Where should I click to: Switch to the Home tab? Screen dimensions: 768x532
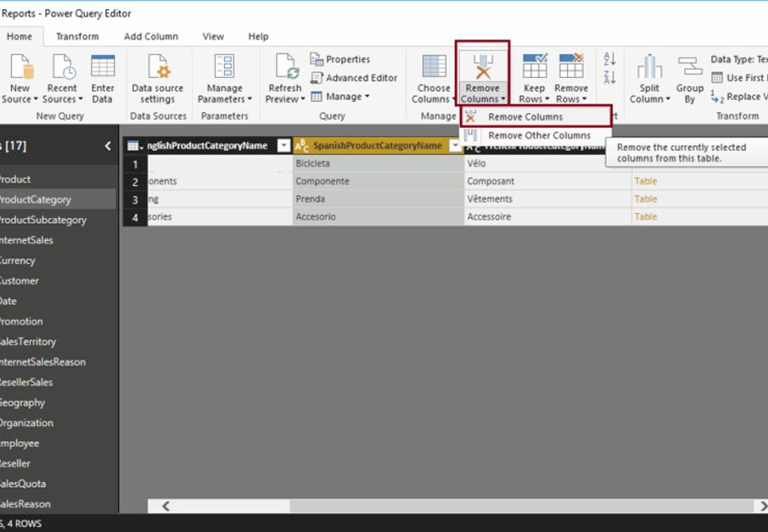click(x=20, y=36)
